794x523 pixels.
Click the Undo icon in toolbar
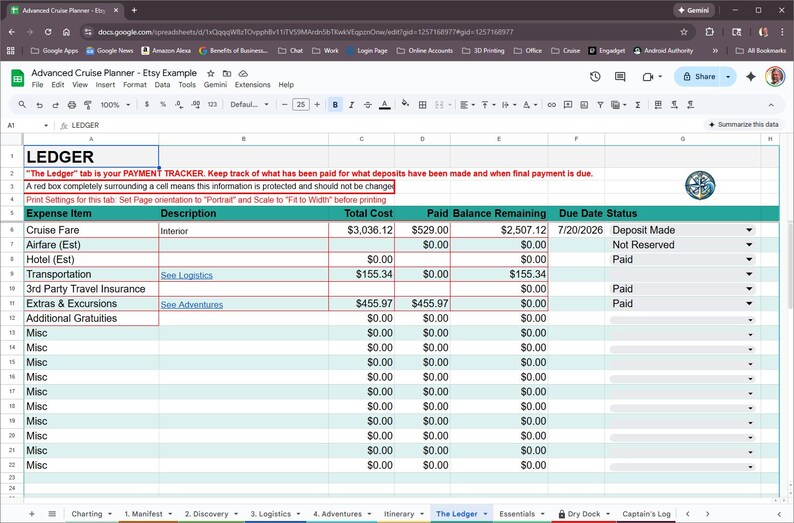click(x=39, y=105)
